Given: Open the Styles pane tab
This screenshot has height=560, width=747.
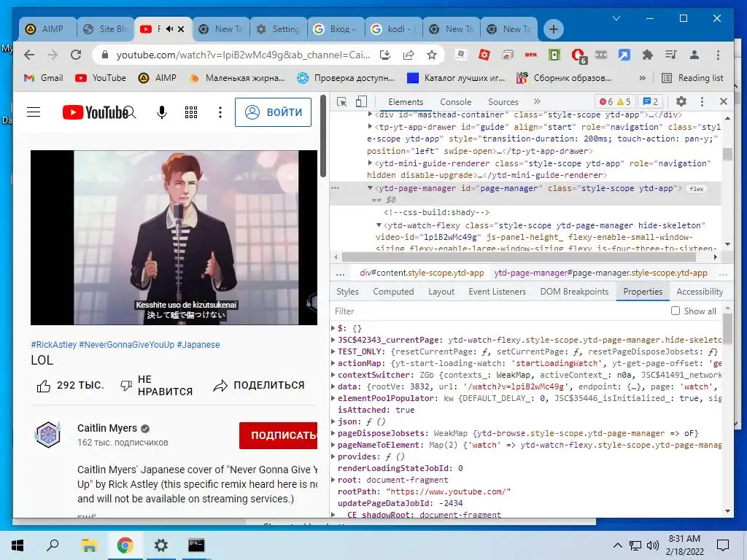Looking at the screenshot, I should pyautogui.click(x=347, y=292).
